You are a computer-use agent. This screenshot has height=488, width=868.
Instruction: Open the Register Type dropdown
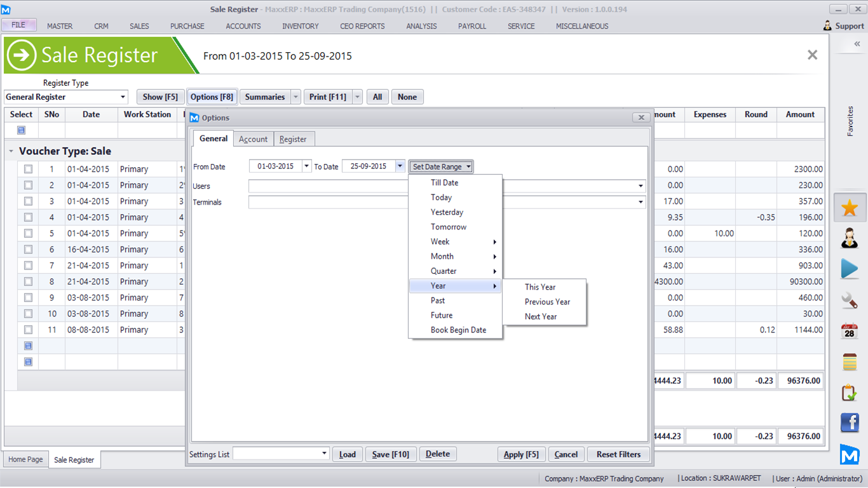pos(123,97)
